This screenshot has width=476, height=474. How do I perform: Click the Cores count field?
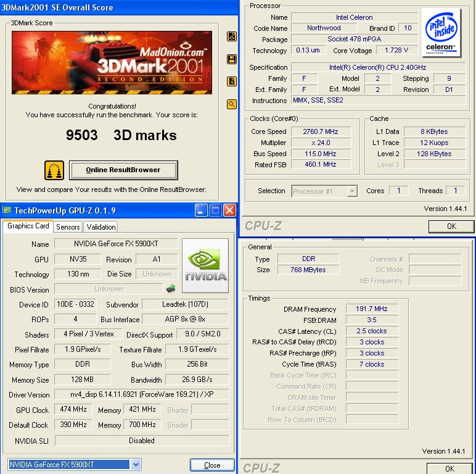point(399,191)
